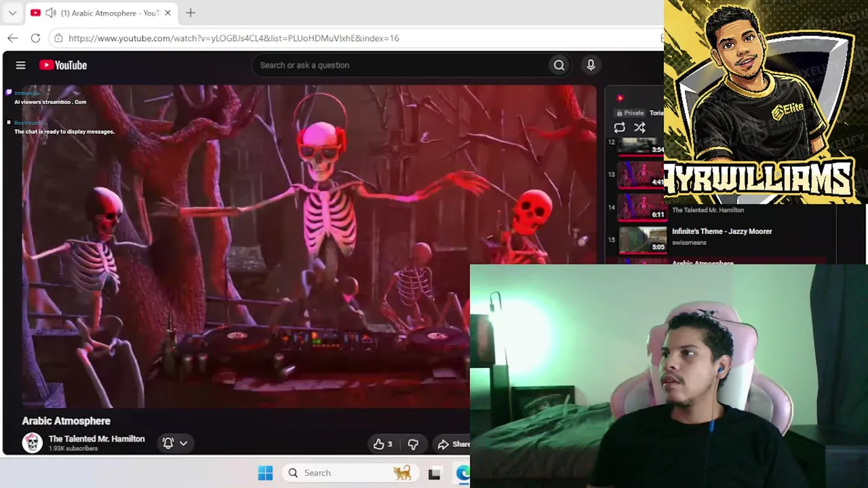Open the tab search dropdown arrow
This screenshot has height=488, width=868.
(x=12, y=13)
